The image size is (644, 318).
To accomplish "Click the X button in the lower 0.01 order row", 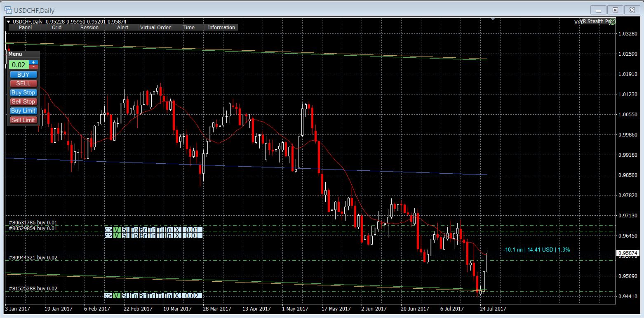I will click(x=178, y=236).
